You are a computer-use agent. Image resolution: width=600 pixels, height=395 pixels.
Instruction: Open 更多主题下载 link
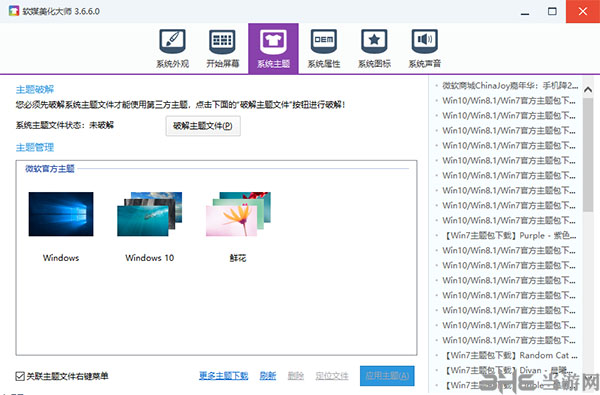pyautogui.click(x=223, y=376)
